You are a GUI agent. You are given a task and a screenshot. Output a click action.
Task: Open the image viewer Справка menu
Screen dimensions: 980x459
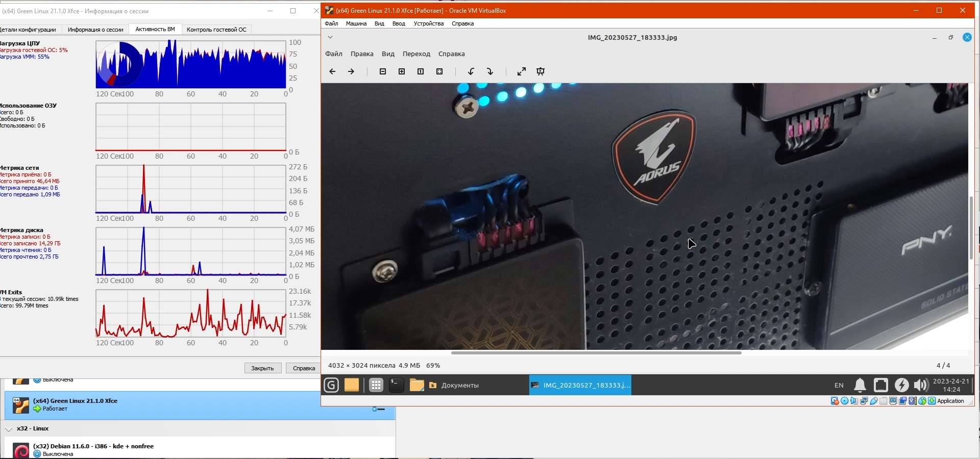pos(452,54)
